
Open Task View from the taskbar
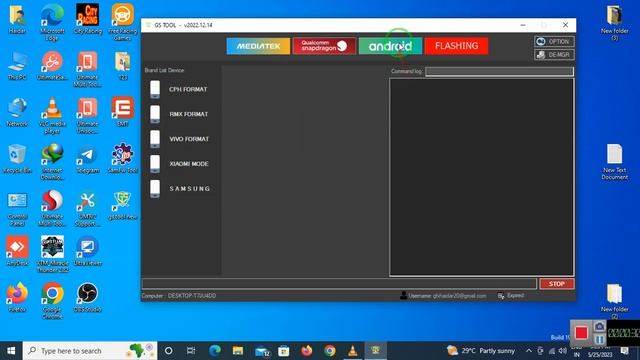coord(191,351)
